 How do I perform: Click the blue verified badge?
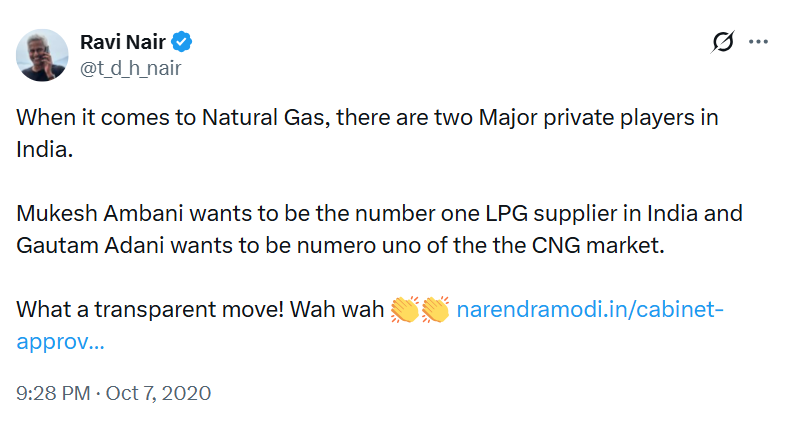coord(184,42)
